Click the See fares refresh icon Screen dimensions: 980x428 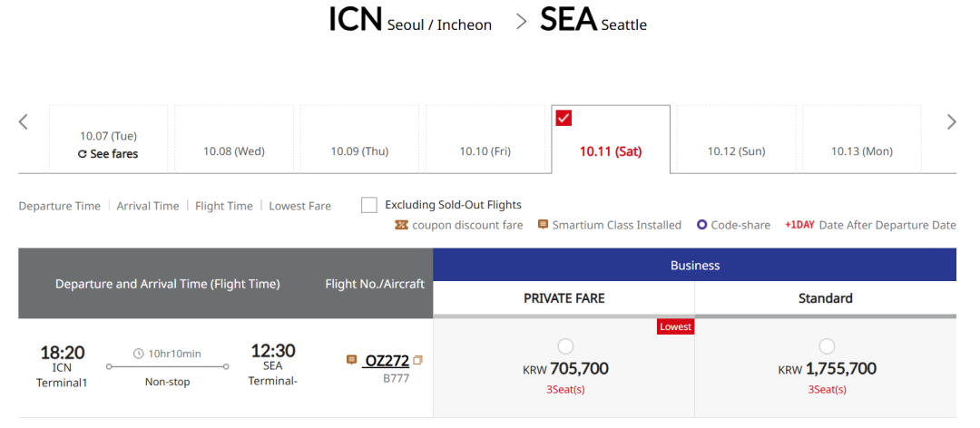pyautogui.click(x=83, y=154)
